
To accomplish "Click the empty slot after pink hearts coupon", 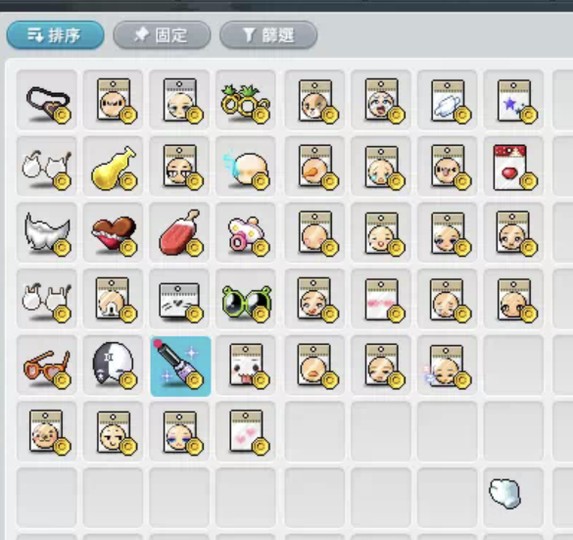I will tap(315, 431).
